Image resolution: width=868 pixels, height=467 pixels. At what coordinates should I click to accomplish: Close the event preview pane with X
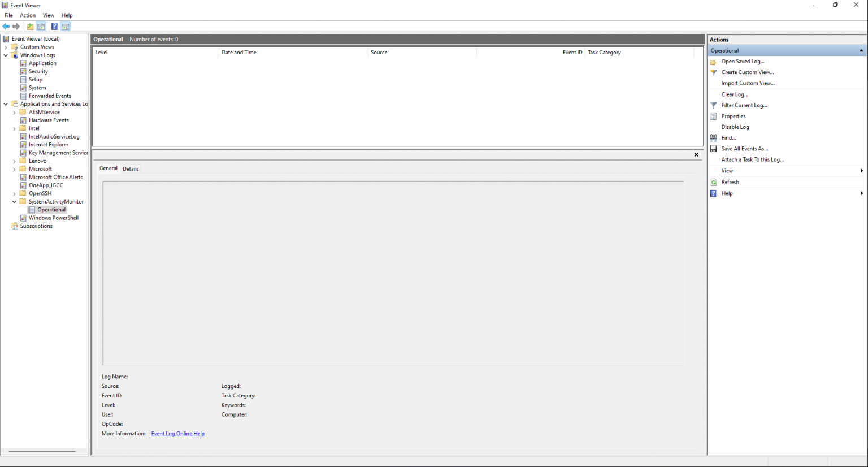coord(696,155)
